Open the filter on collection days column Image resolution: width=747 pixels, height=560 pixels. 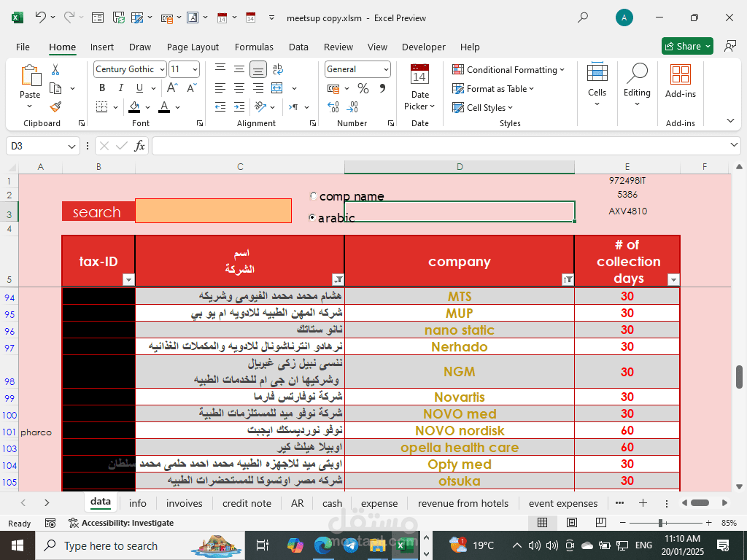[673, 279]
